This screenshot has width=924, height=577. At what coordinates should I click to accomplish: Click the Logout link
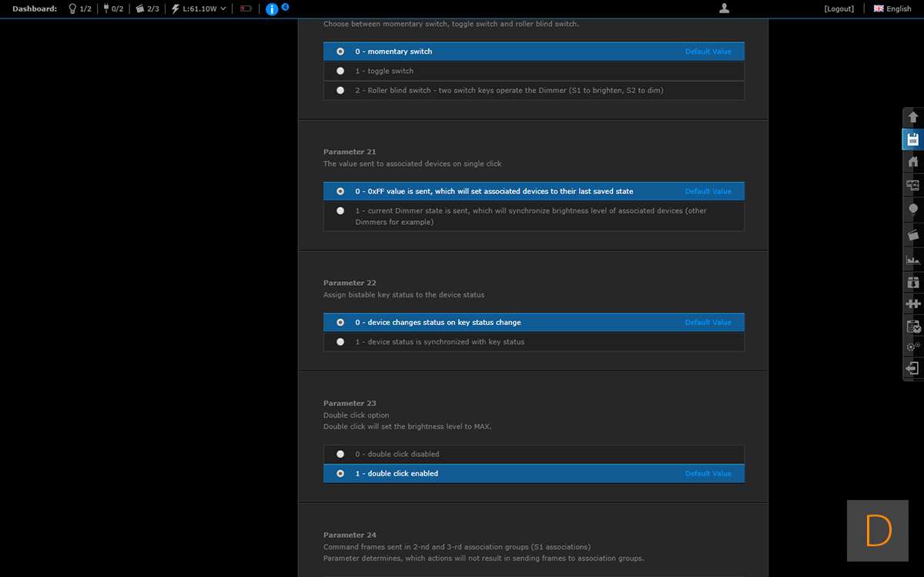(x=839, y=8)
